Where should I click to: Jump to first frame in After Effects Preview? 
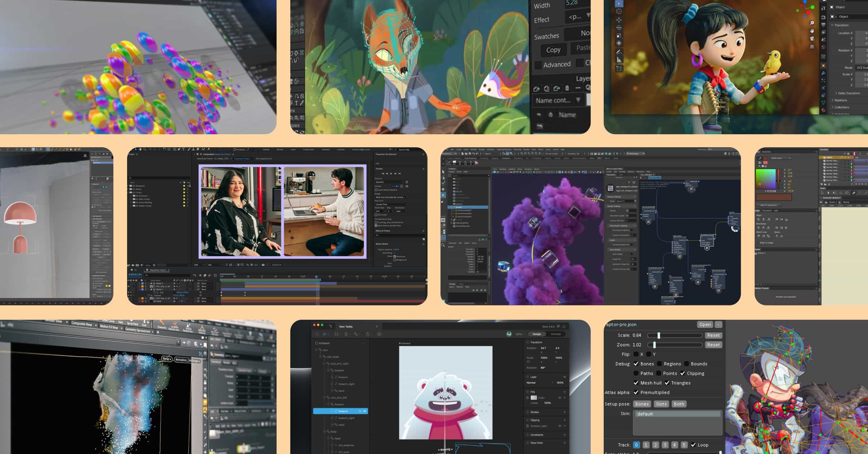pyautogui.click(x=383, y=174)
